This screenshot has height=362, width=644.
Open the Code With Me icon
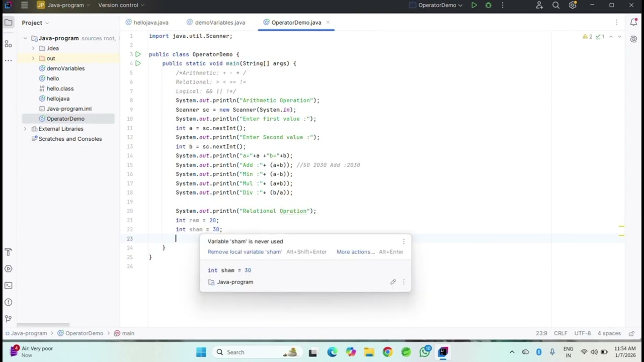[539, 5]
